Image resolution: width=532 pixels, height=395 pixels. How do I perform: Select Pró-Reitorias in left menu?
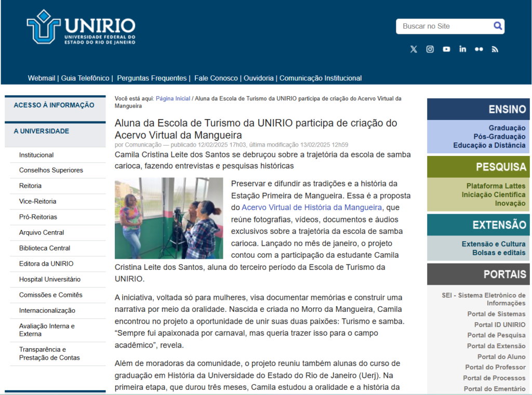[x=38, y=217]
